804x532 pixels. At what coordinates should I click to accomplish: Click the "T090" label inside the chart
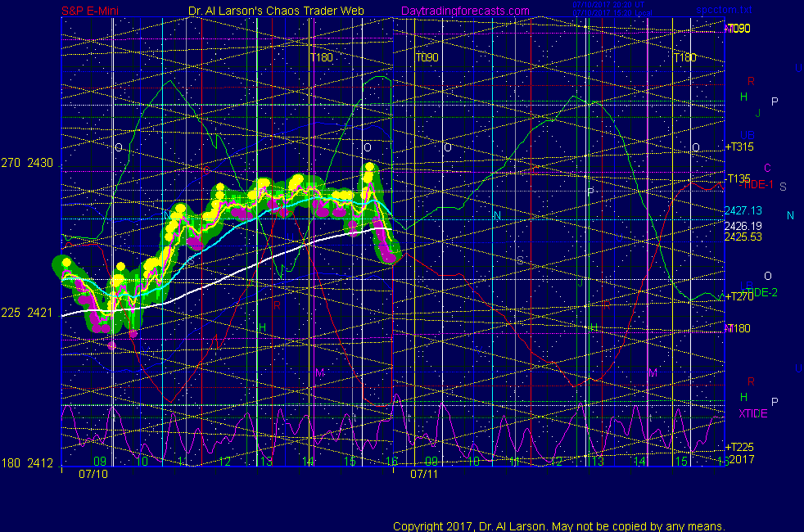[427, 57]
